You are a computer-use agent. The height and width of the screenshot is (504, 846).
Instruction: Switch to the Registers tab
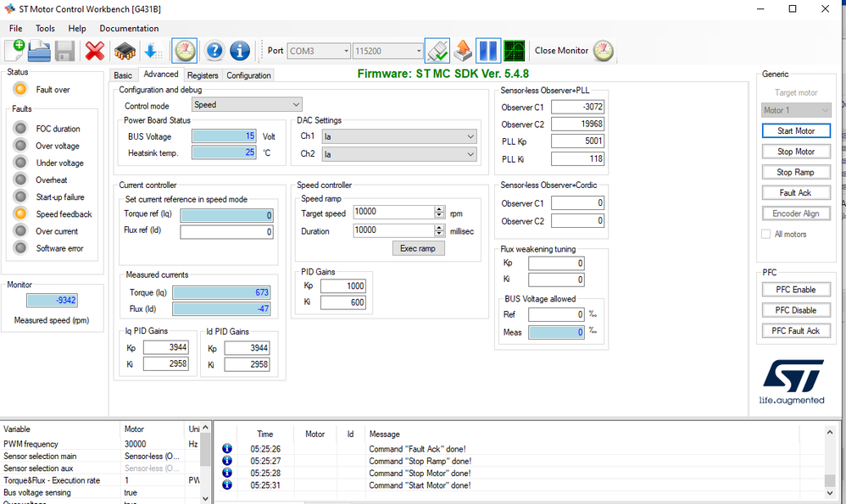(x=203, y=75)
